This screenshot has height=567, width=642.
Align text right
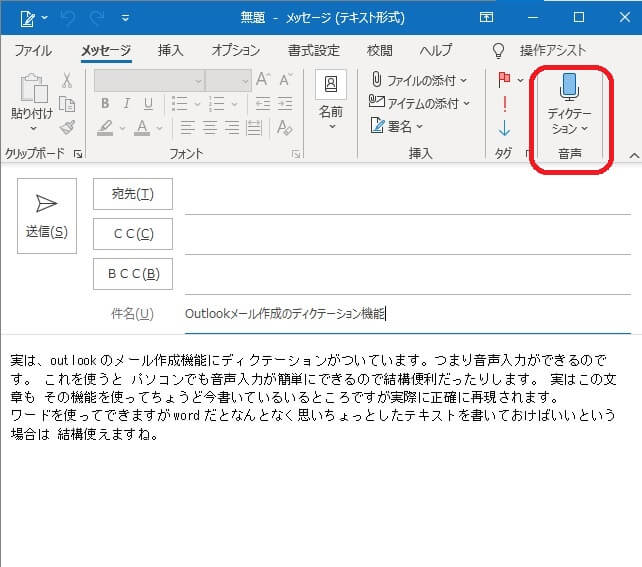tap(232, 128)
